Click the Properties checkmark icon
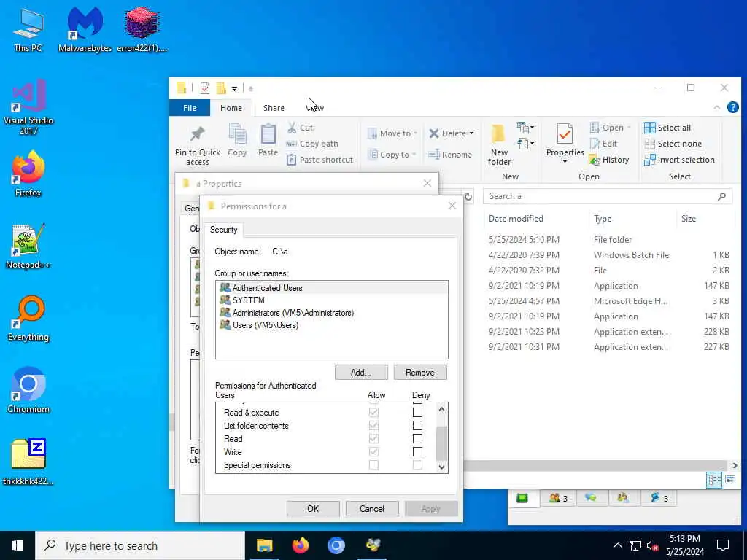The height and width of the screenshot is (560, 747). [x=565, y=134]
